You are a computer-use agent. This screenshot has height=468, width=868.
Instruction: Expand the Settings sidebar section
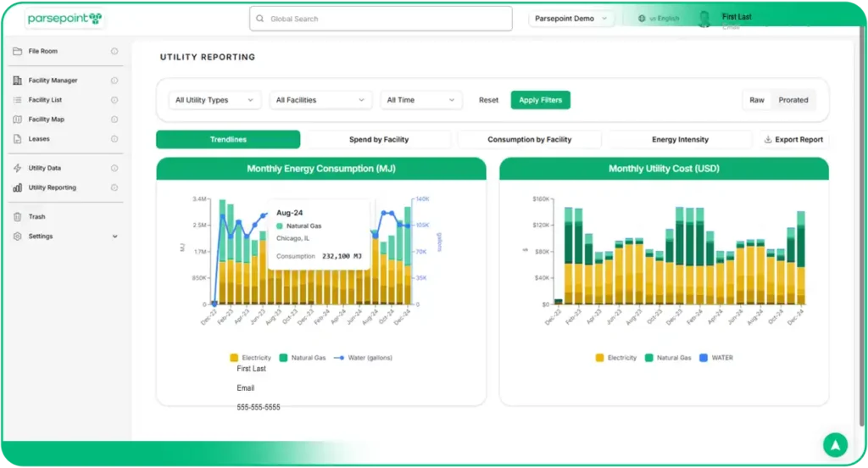[115, 237]
